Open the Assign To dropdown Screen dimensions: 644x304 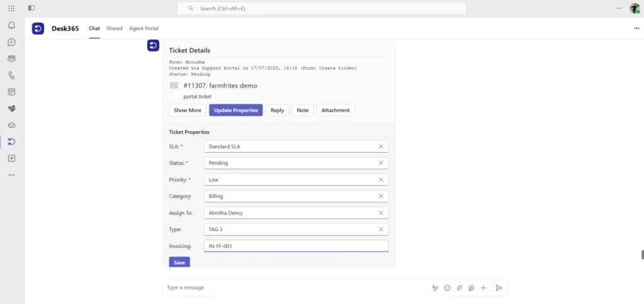point(296,213)
